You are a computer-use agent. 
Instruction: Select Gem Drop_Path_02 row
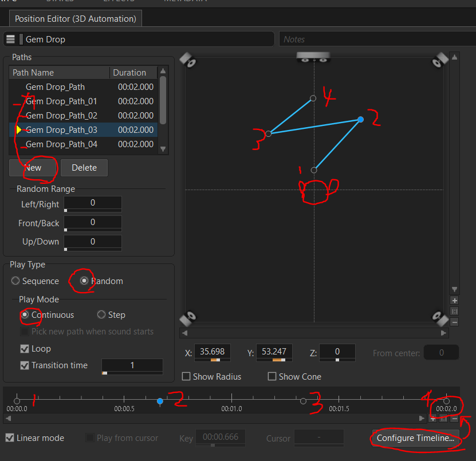point(84,115)
